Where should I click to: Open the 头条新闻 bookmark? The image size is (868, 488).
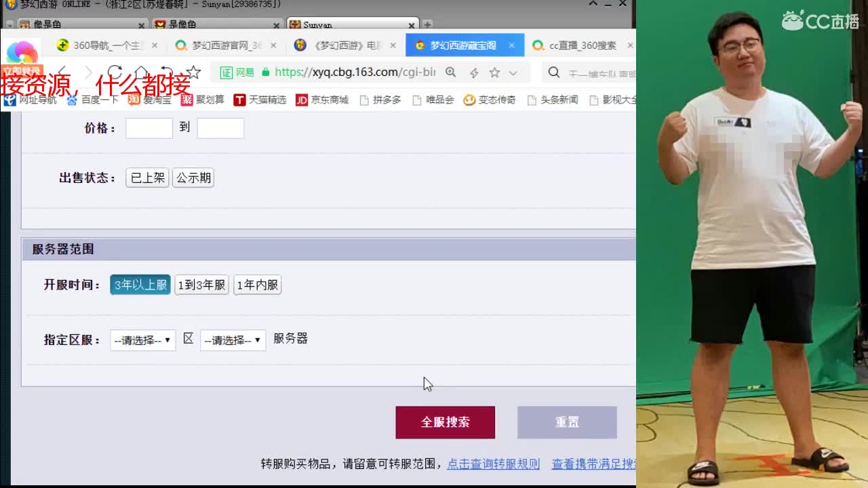553,100
